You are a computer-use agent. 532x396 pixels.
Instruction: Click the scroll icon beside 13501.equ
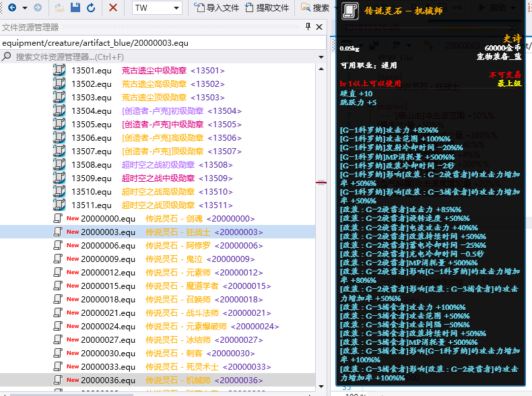(59, 71)
